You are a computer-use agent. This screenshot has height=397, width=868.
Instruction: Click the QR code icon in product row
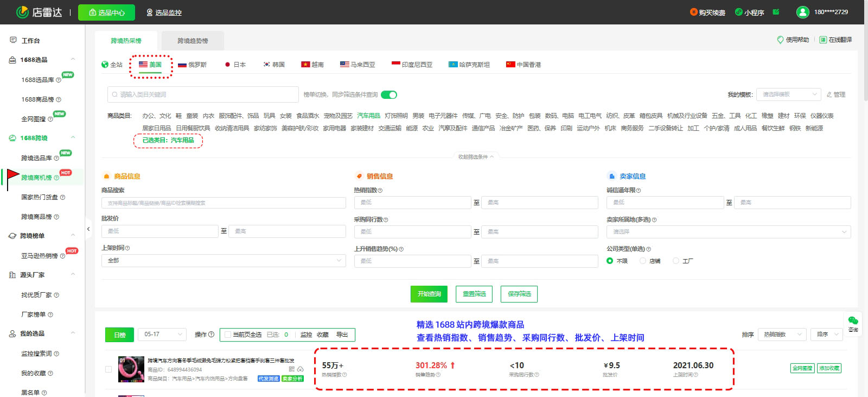pyautogui.click(x=292, y=369)
